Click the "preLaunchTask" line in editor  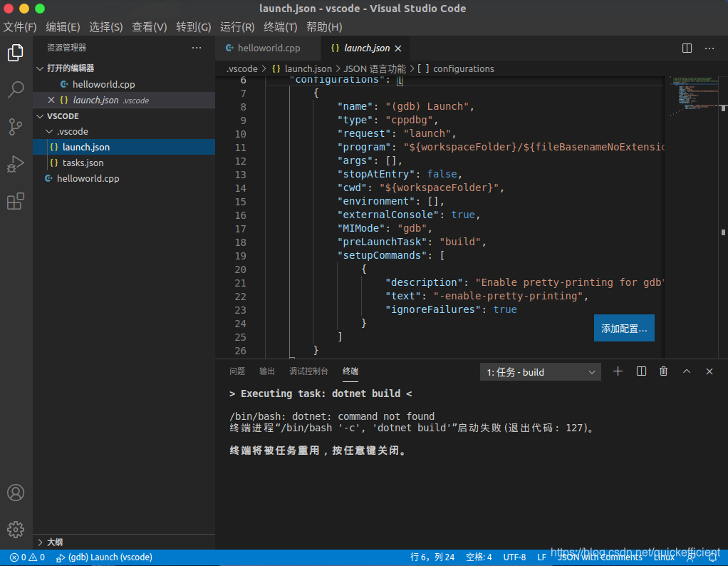click(x=411, y=242)
